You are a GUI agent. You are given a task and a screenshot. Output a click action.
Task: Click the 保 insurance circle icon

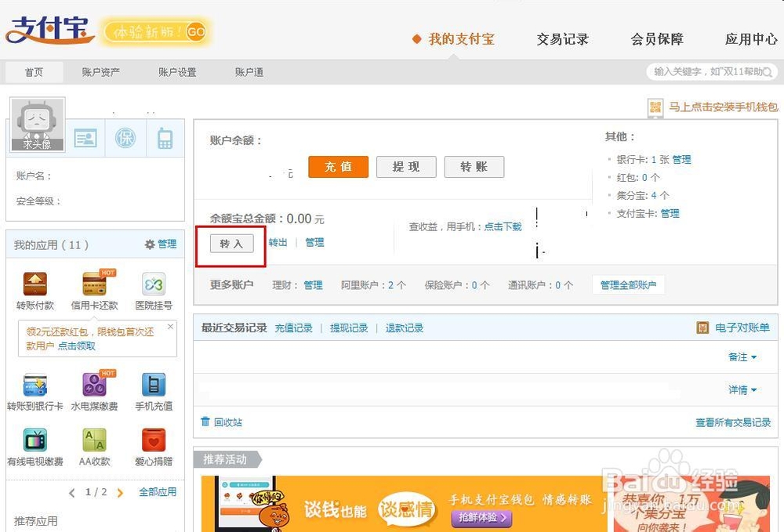click(125, 138)
